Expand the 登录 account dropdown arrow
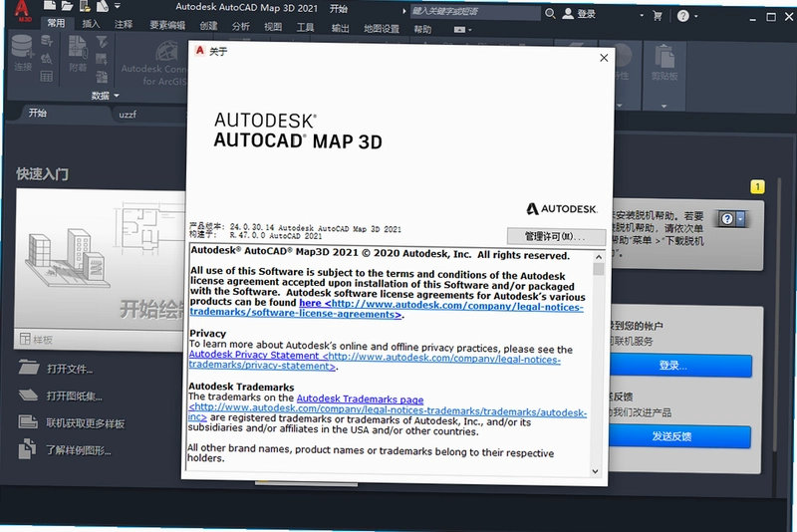797x532 pixels. pyautogui.click(x=642, y=15)
